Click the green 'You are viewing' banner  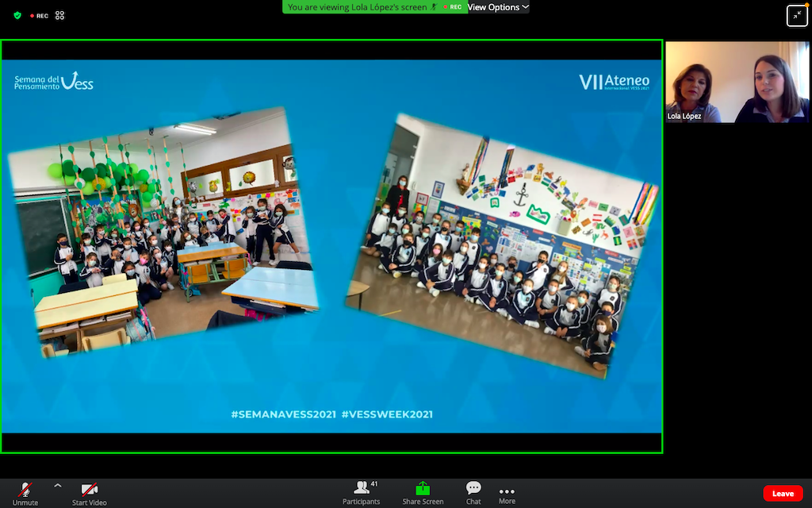[357, 7]
